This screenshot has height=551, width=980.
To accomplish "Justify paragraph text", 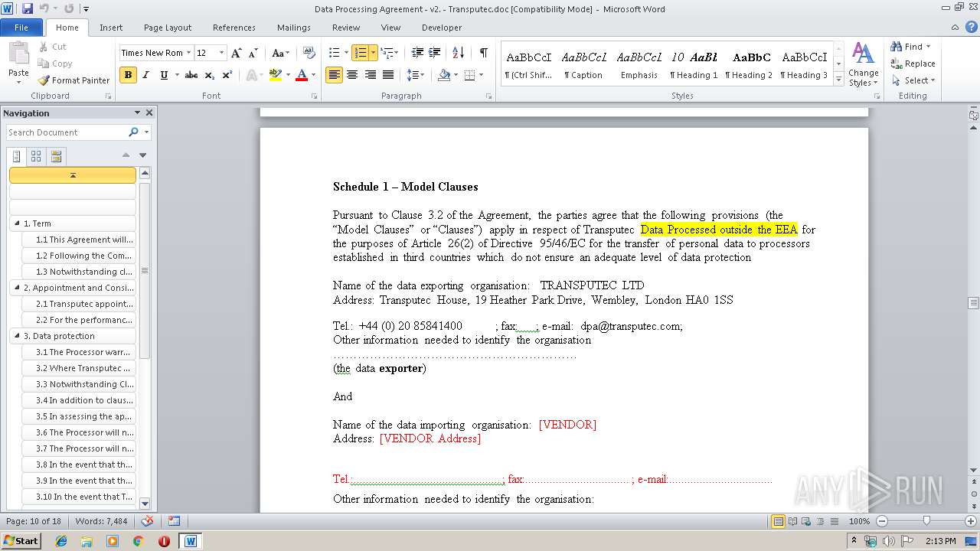I will 388,75.
